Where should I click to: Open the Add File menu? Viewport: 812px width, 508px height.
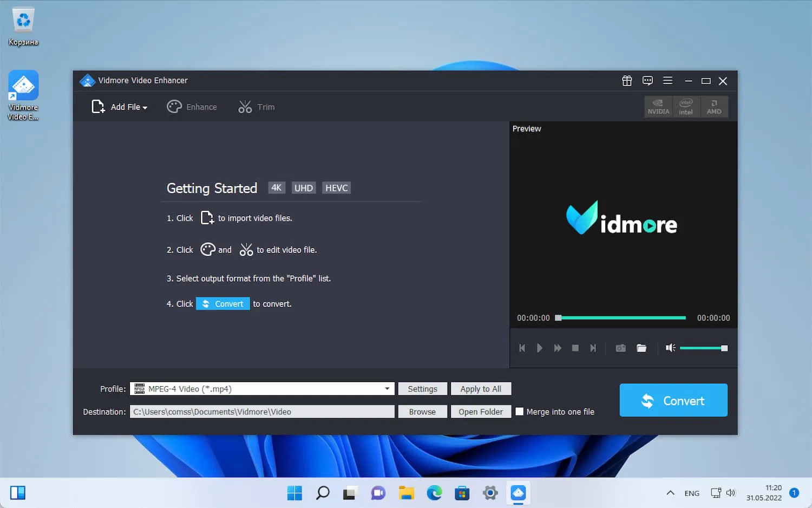[120, 107]
